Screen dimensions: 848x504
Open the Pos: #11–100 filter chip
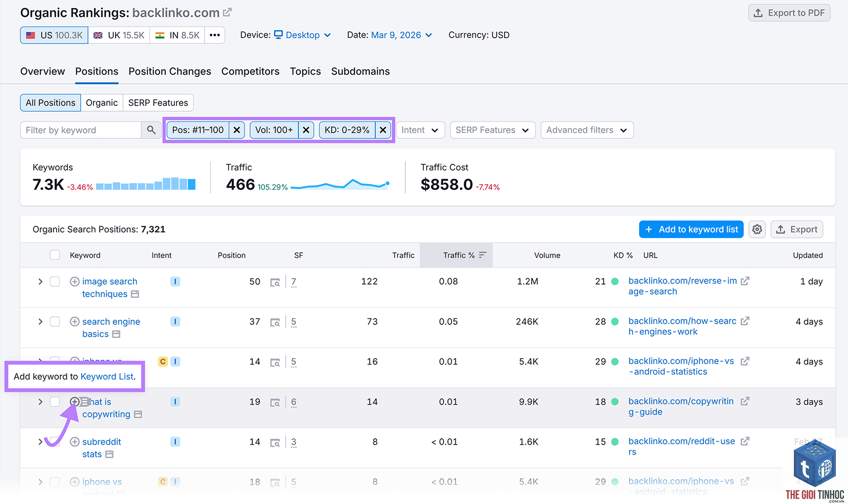tap(198, 130)
